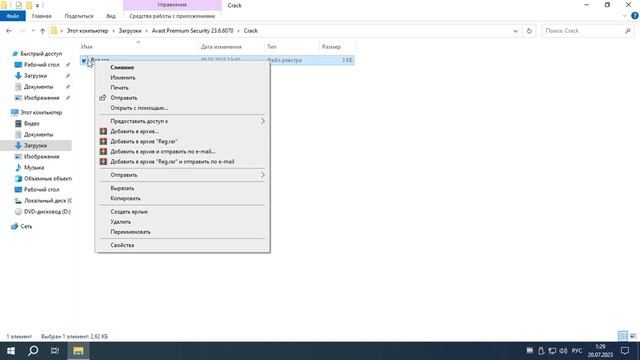Switch to the Вид ribbon tab
The width and height of the screenshot is (640, 360).
(111, 16)
